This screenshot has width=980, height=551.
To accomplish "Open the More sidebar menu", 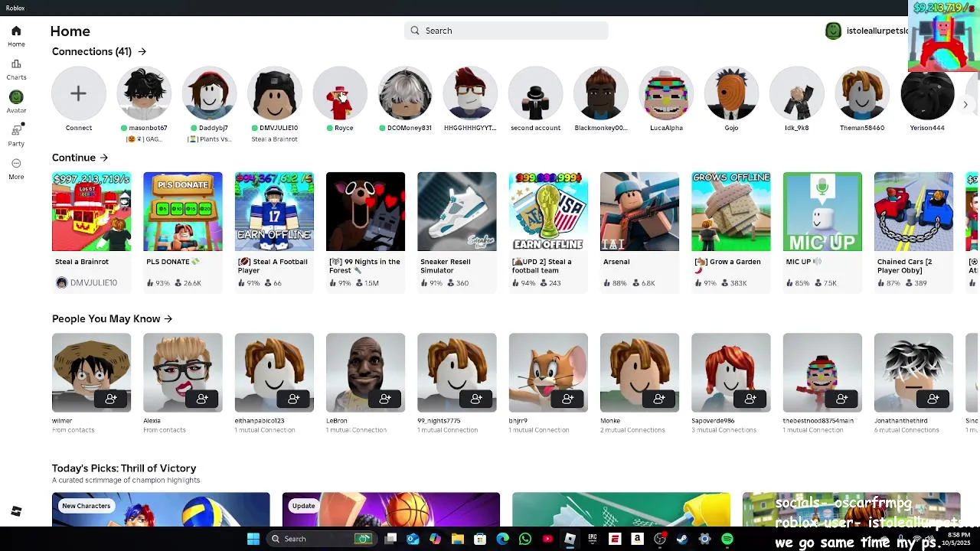I will tap(16, 163).
